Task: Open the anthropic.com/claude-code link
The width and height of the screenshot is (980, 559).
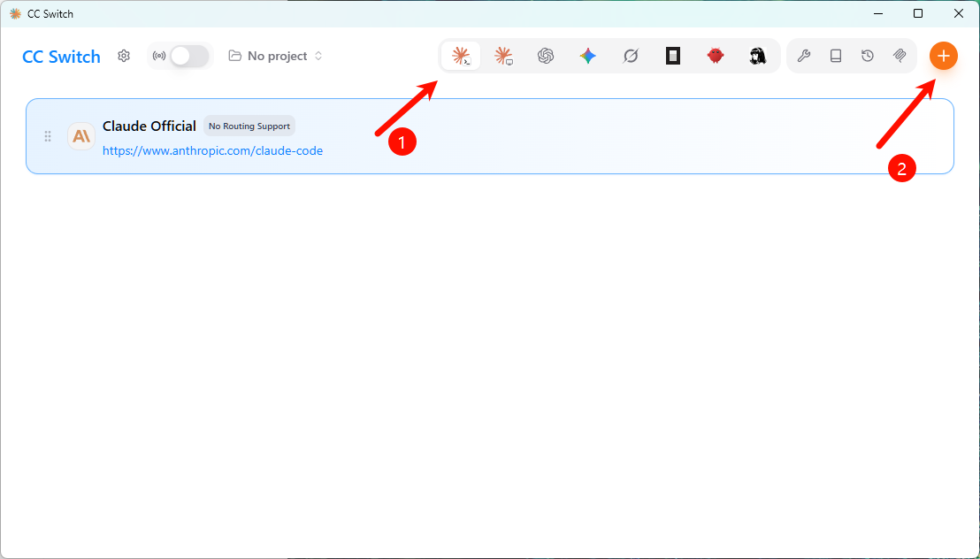Action: tap(212, 150)
